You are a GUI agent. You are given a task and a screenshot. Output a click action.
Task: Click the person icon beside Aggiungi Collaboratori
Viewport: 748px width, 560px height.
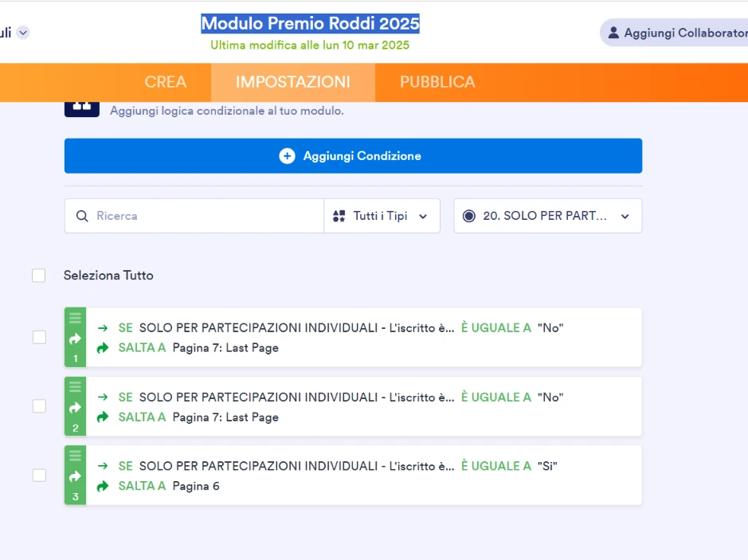pos(613,33)
